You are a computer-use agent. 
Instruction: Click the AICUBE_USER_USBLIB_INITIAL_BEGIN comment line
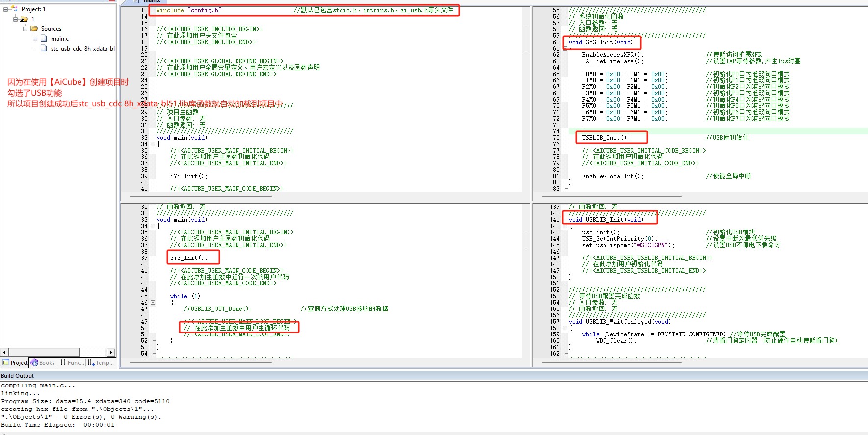point(647,258)
